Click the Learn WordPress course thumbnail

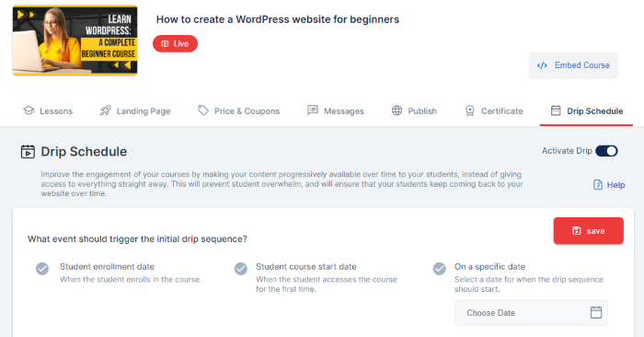tap(75, 41)
